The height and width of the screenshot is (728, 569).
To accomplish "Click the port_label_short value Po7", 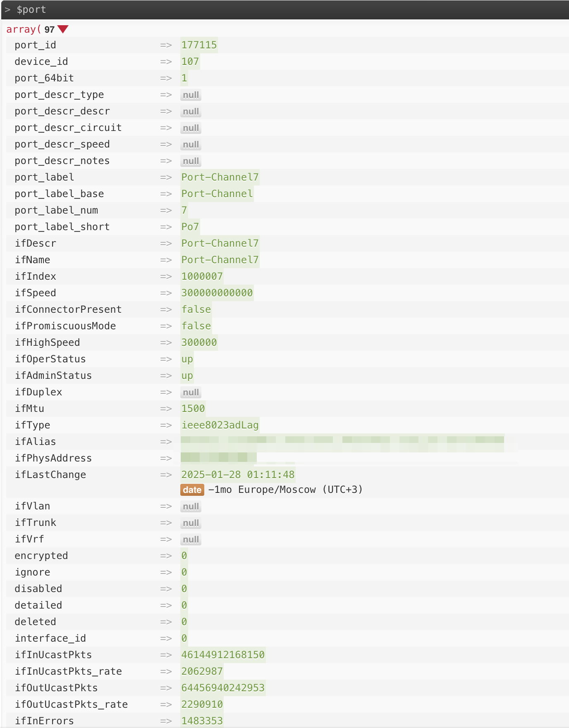I will pyautogui.click(x=190, y=227).
